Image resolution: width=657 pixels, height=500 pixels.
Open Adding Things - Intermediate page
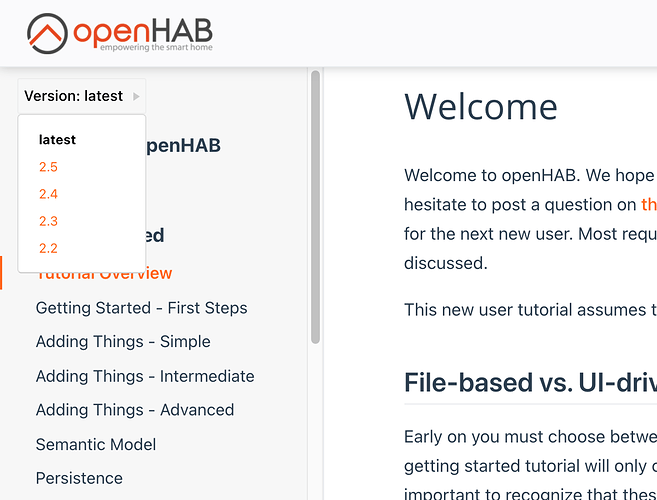pyautogui.click(x=145, y=376)
